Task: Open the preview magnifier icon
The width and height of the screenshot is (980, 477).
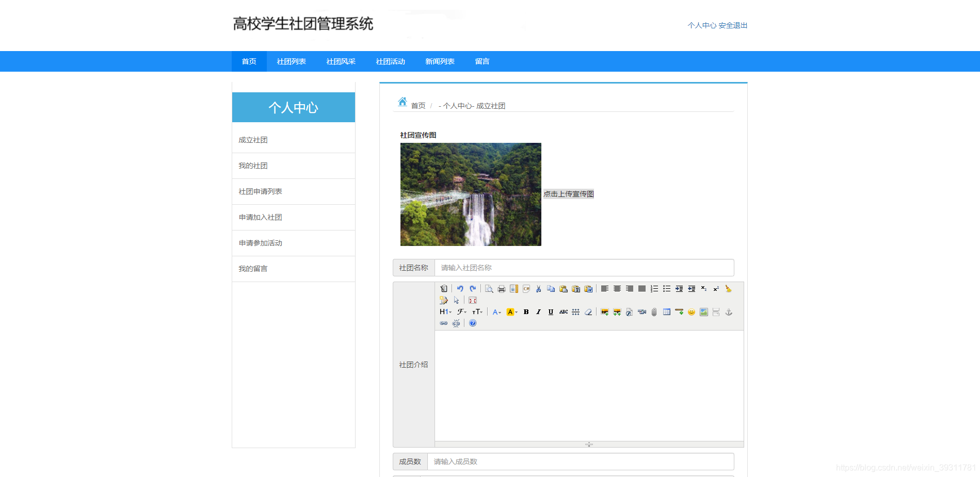Action: [489, 289]
